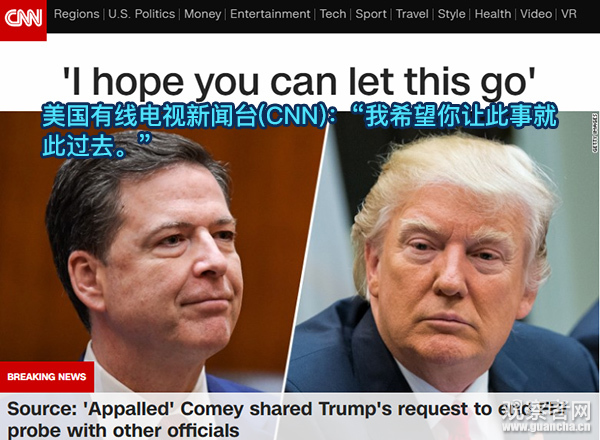Select the Money navigation item
Screen dimensions: 600x440
(x=202, y=14)
